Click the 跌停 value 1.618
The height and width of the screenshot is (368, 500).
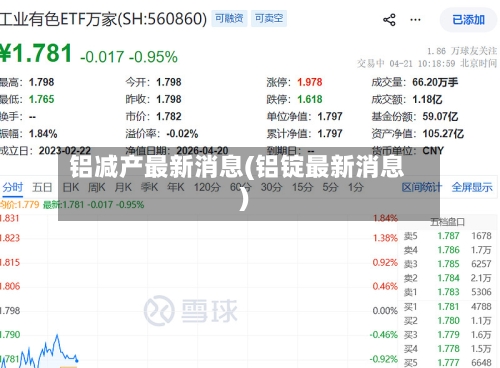point(310,99)
